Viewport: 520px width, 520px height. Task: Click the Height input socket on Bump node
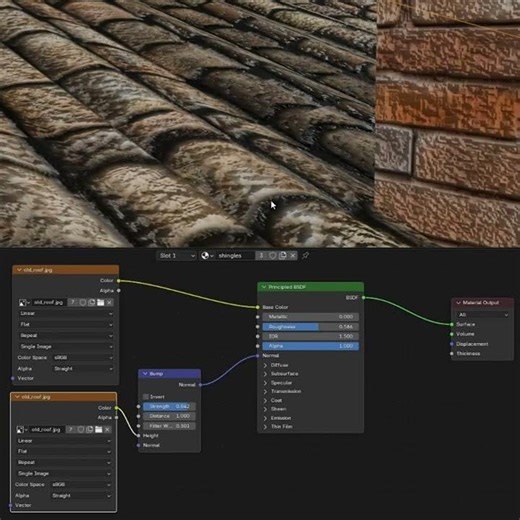(139, 436)
